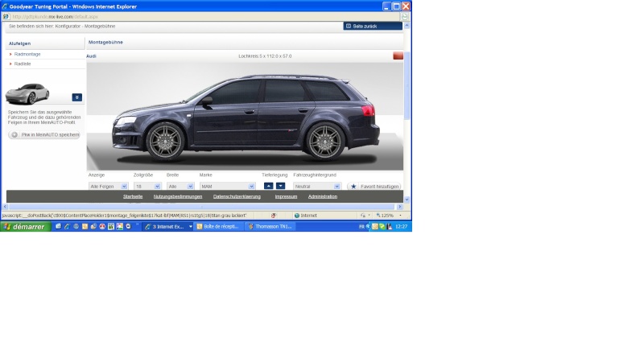Open the Breite 'Alle' dropdown
Image resolution: width=644 pixels, height=362 pixels.
(x=180, y=187)
